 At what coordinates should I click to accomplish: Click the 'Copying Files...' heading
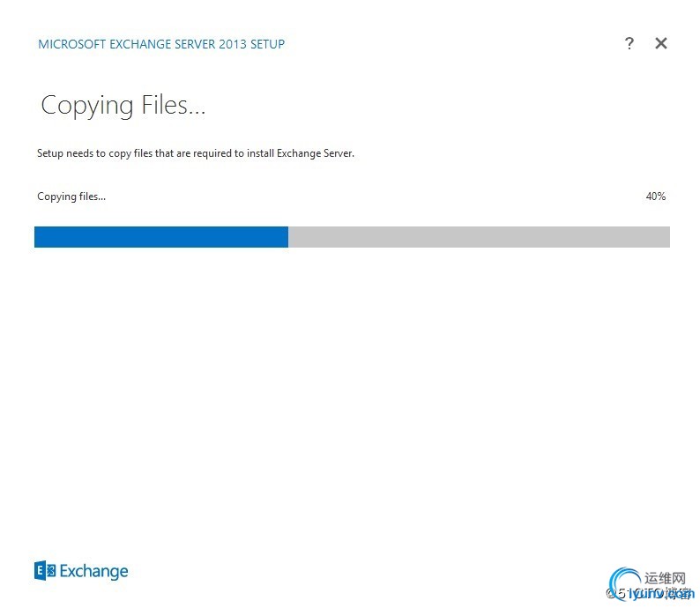[123, 106]
